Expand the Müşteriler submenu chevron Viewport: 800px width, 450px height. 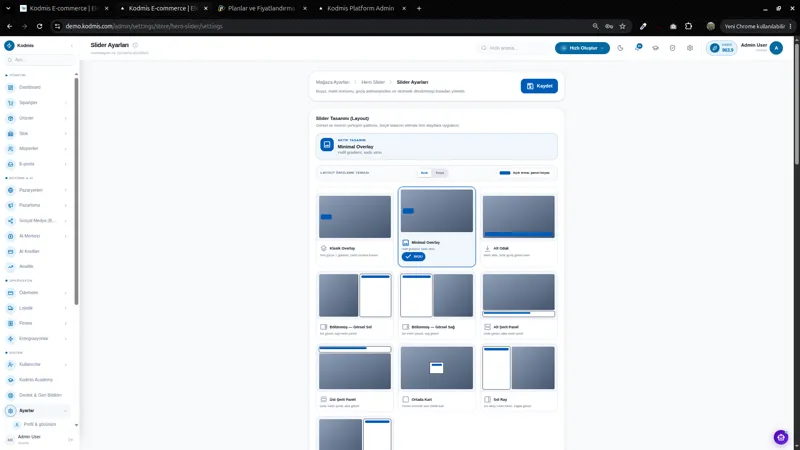point(66,148)
